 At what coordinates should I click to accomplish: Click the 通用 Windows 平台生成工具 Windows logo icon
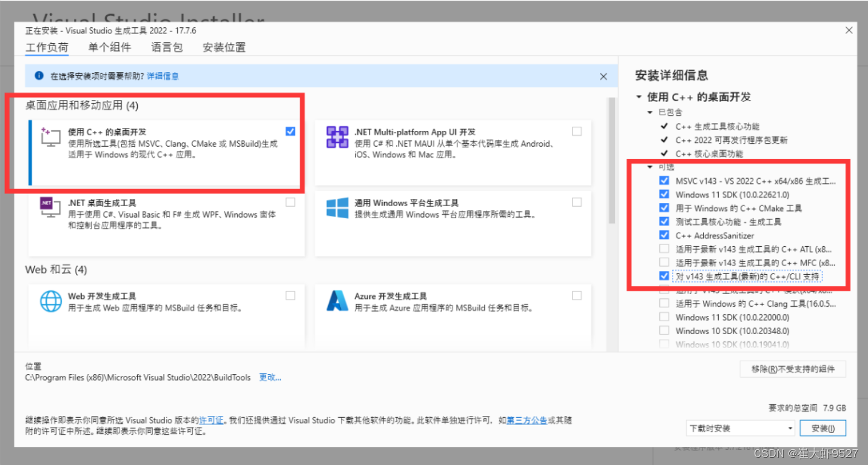(337, 208)
